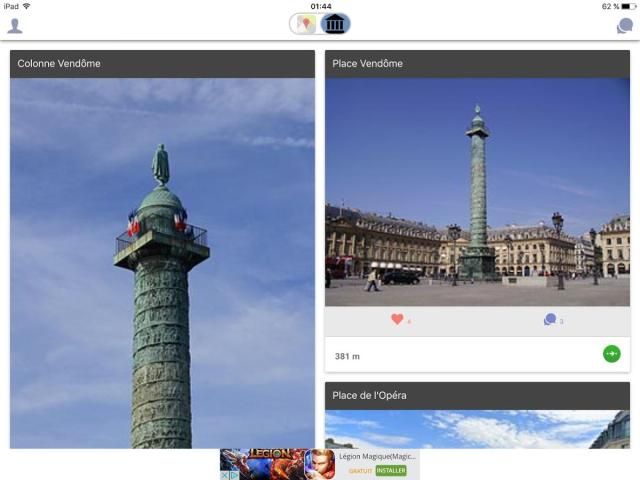Like Place Vendôme with heart icon
The width and height of the screenshot is (640, 480).
pos(397,320)
